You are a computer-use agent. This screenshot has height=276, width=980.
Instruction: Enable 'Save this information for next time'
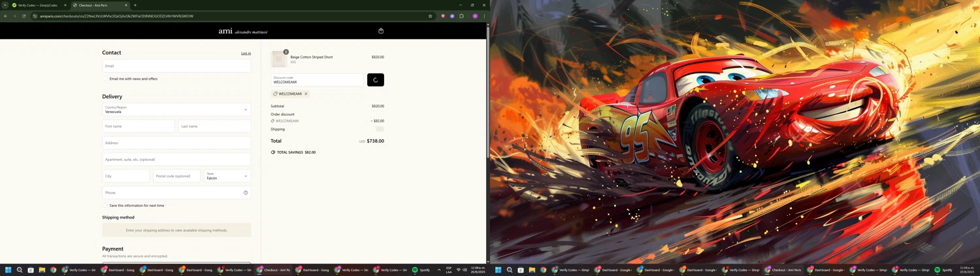[105, 205]
